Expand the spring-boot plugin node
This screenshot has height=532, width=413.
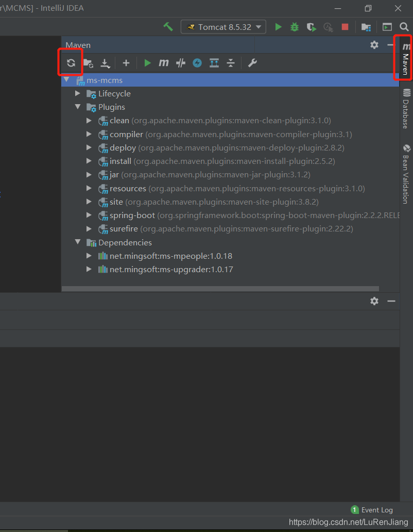(x=89, y=215)
